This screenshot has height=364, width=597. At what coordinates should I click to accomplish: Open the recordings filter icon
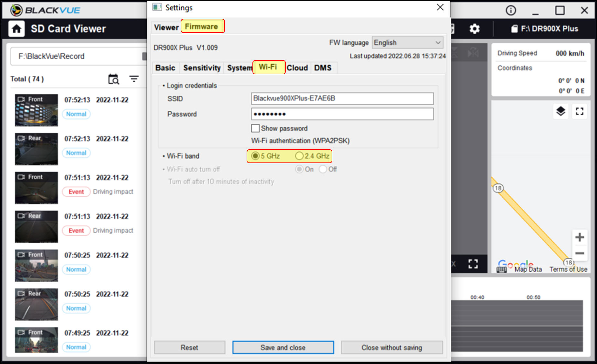(x=134, y=79)
